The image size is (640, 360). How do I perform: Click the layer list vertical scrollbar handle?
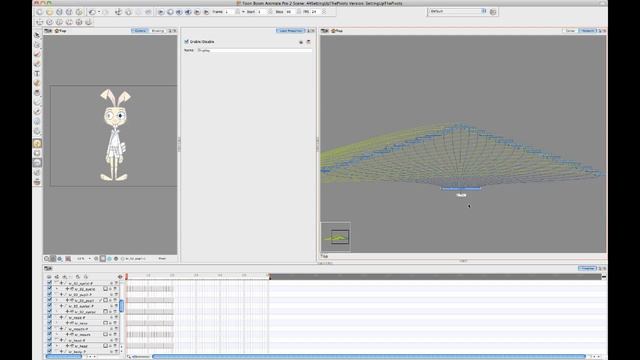click(x=122, y=305)
